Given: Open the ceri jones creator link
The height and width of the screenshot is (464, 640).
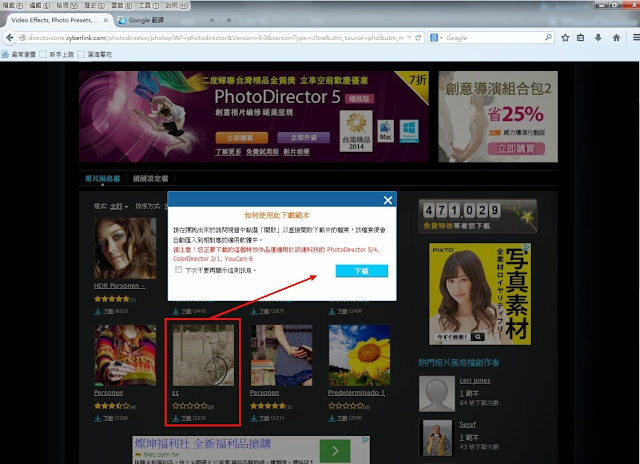Looking at the screenshot, I should 475,380.
